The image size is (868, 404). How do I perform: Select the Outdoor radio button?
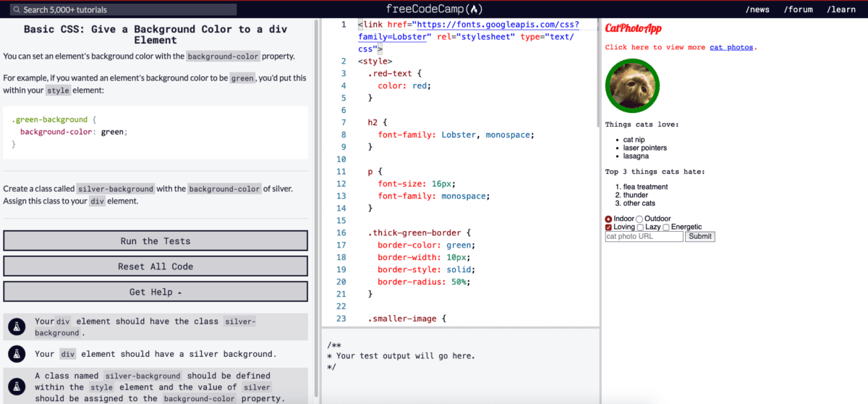(639, 219)
